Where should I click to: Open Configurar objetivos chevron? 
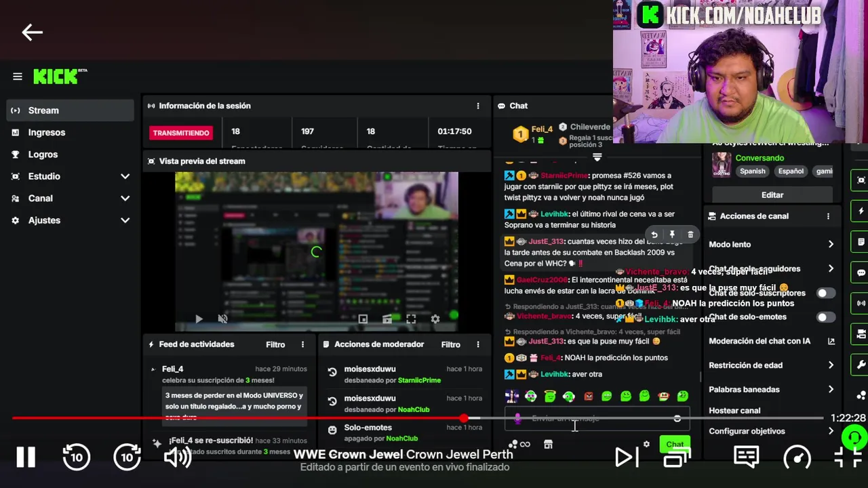point(831,431)
